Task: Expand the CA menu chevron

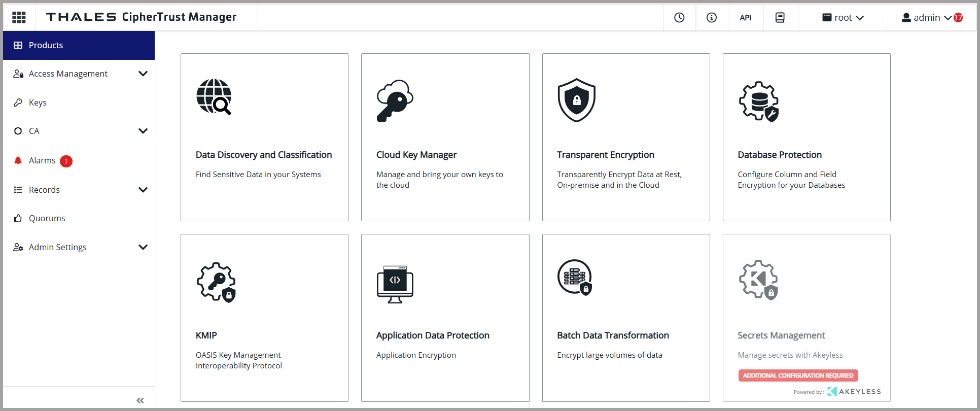Action: [143, 131]
